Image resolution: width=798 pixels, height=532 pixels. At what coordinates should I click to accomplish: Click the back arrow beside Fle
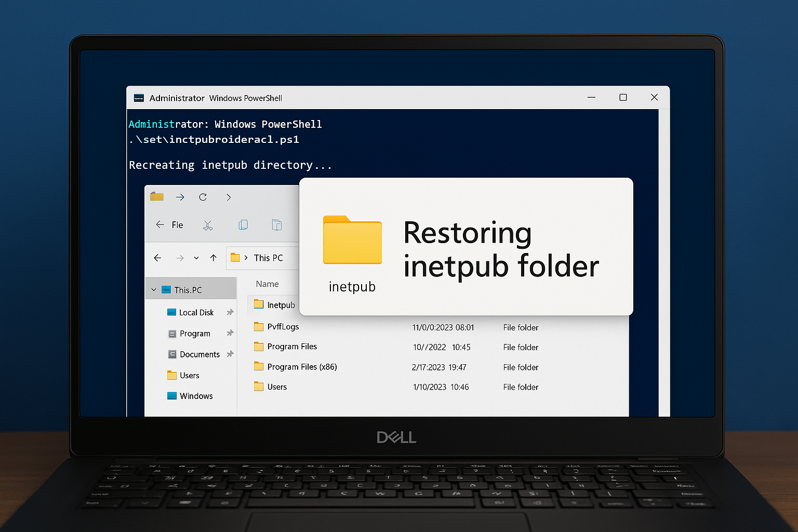point(160,224)
